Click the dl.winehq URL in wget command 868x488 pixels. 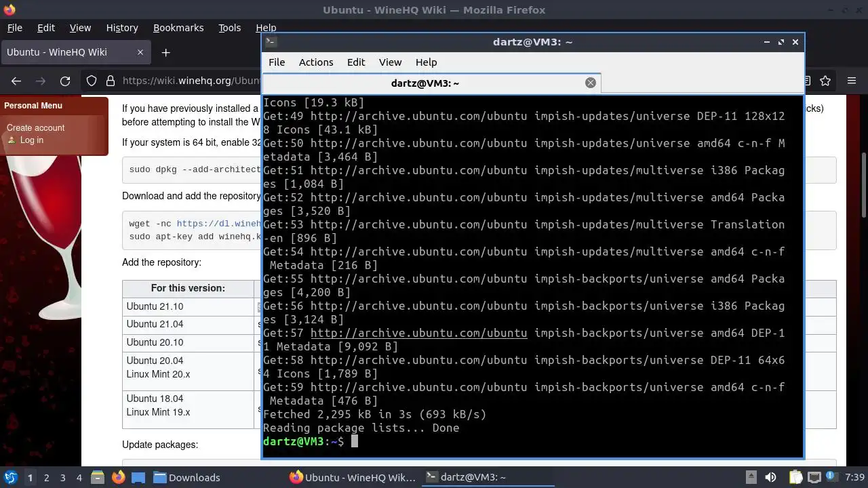click(218, 223)
